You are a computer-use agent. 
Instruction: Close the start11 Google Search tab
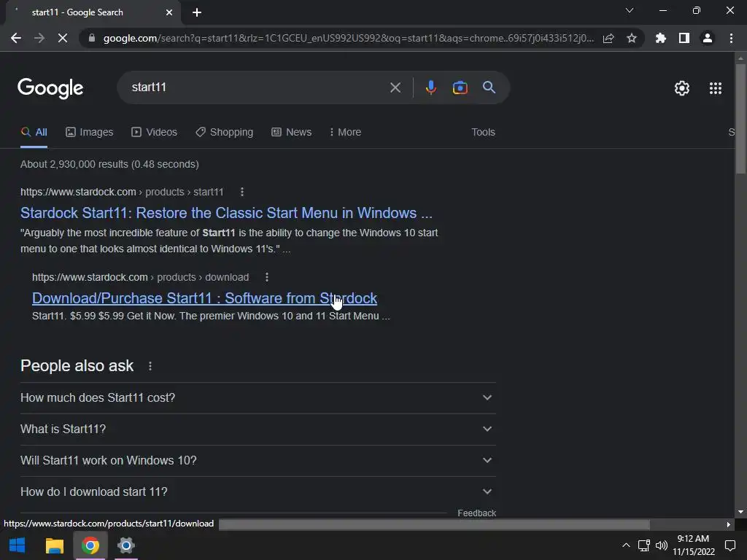point(169,12)
